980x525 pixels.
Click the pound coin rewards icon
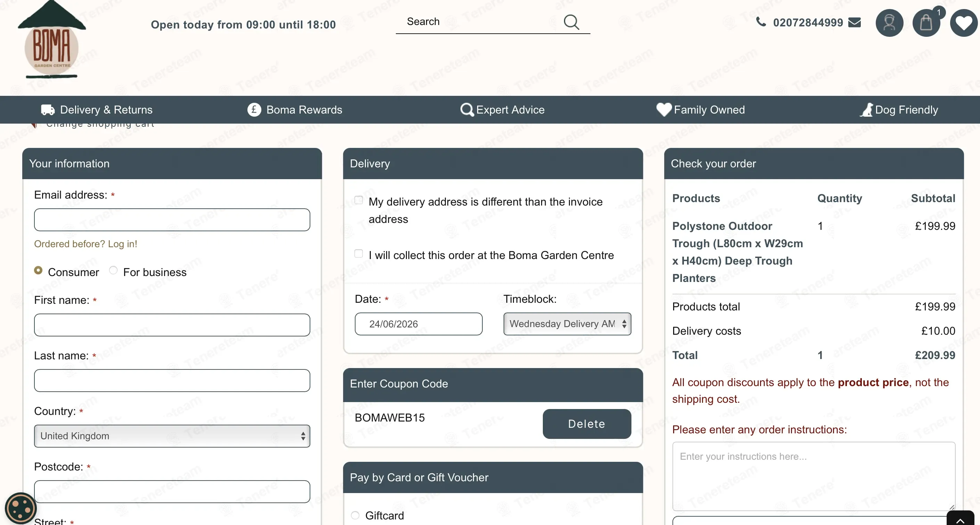(x=254, y=109)
